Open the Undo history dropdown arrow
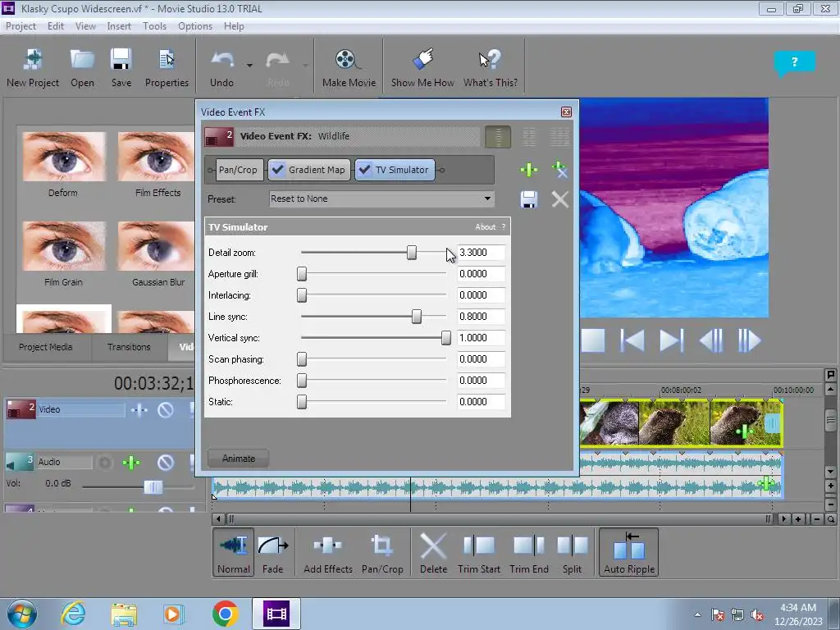Viewport: 840px width, 630px height. click(249, 66)
